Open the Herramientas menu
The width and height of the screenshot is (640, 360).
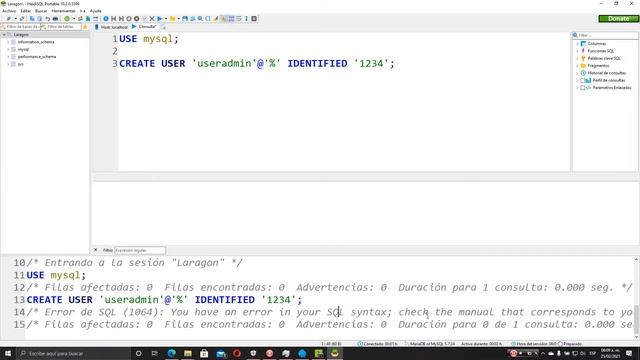[63, 11]
